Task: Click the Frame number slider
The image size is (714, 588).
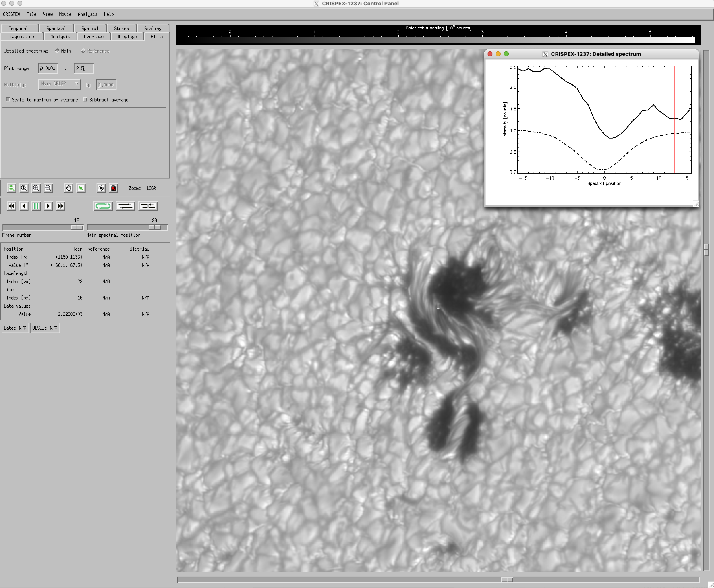Action: pyautogui.click(x=43, y=227)
